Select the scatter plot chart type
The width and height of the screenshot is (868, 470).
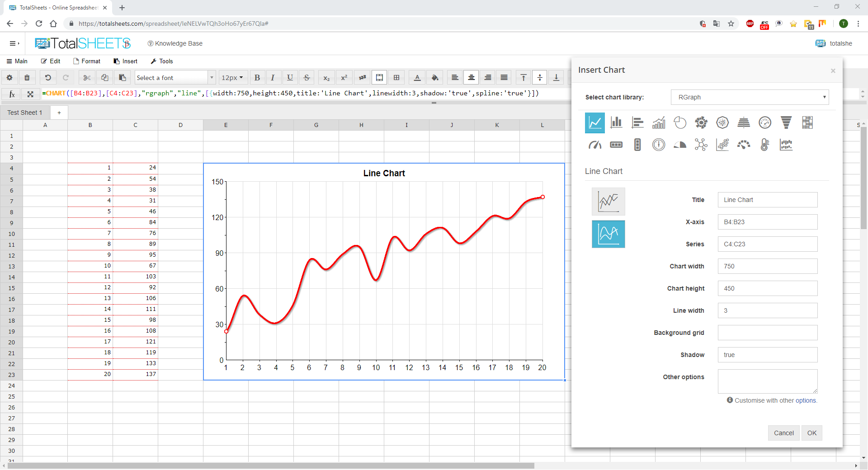click(722, 145)
